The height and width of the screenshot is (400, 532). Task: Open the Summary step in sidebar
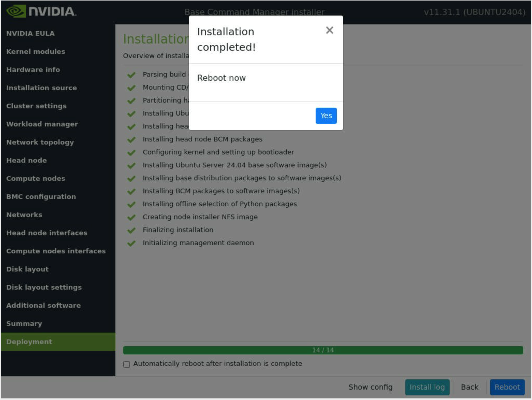(24, 324)
